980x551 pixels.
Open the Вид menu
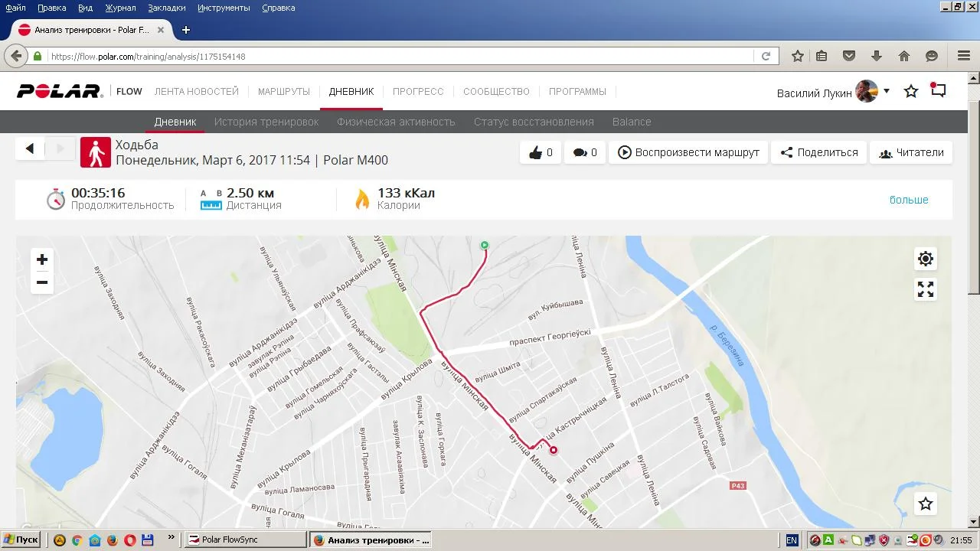coord(85,8)
